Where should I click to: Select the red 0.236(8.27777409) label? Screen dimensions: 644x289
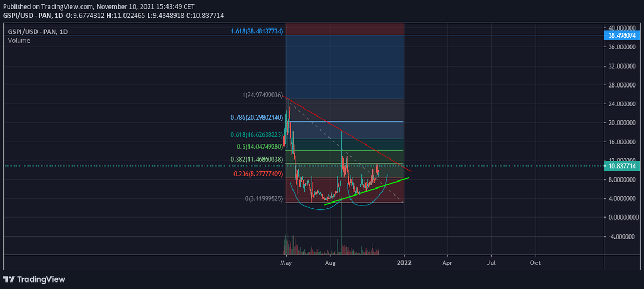click(x=259, y=174)
